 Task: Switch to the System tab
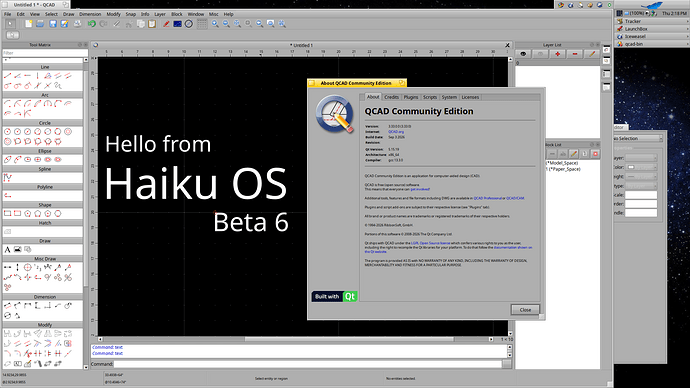pyautogui.click(x=449, y=97)
